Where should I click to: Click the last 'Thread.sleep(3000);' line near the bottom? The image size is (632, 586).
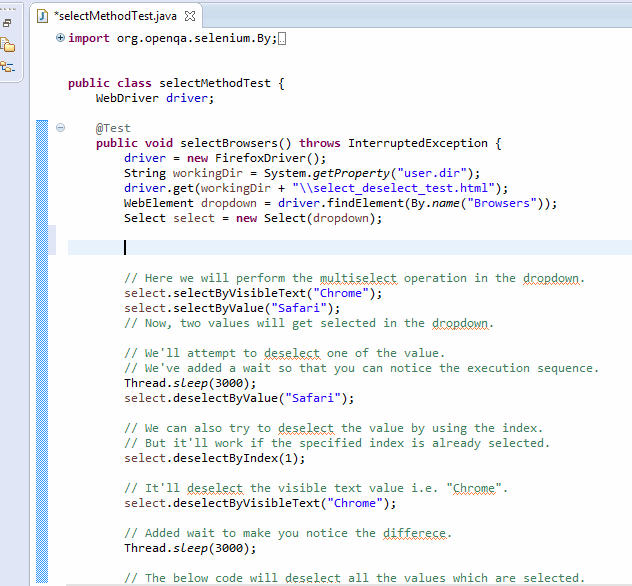point(190,548)
